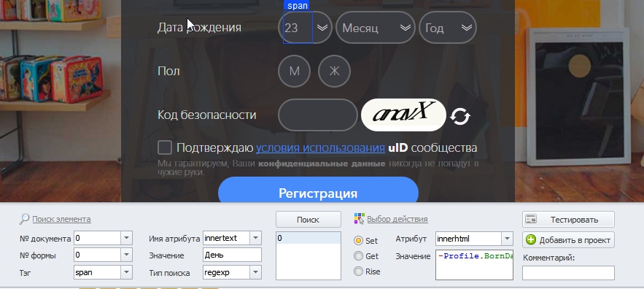Viewport: 644px width, 289px height.
Task: Open the Тэг span combo box
Action: [x=103, y=272]
